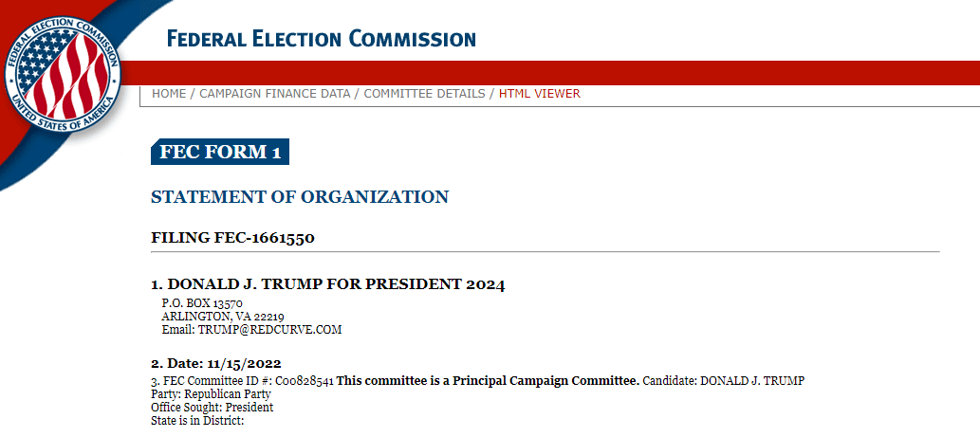This screenshot has width=980, height=437.
Task: Select the HTML VIEWER breadcrumb item
Action: coord(540,94)
